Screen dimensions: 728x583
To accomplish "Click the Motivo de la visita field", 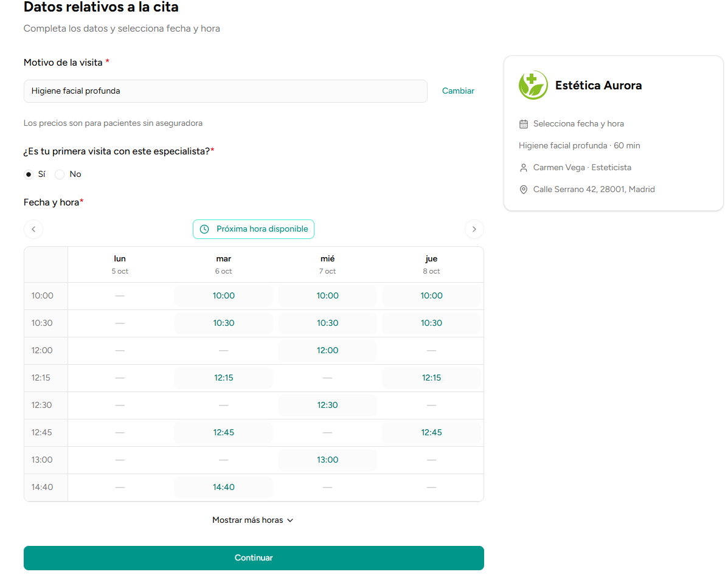I will click(x=226, y=91).
